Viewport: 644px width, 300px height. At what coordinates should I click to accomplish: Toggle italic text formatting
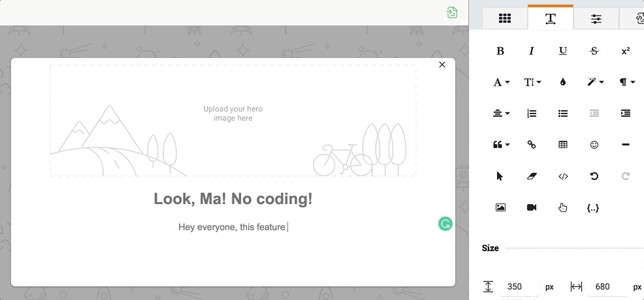tap(532, 51)
